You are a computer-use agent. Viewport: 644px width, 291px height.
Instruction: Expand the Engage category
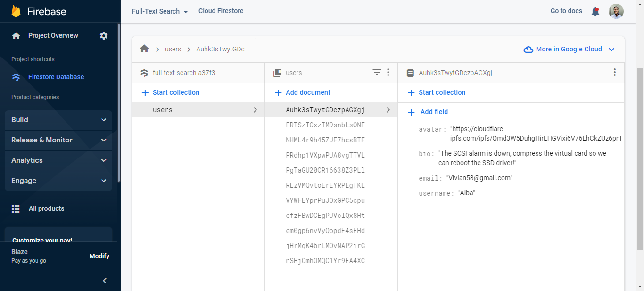58,181
